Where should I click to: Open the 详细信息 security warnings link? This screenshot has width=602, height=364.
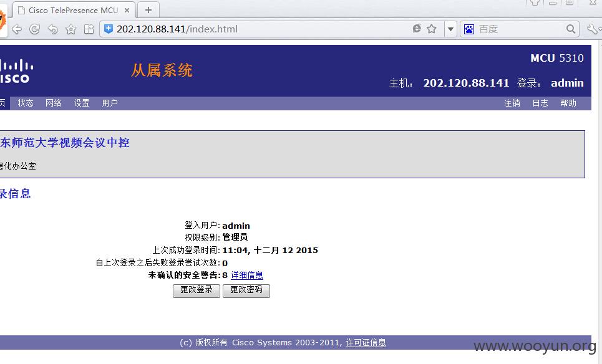point(247,275)
